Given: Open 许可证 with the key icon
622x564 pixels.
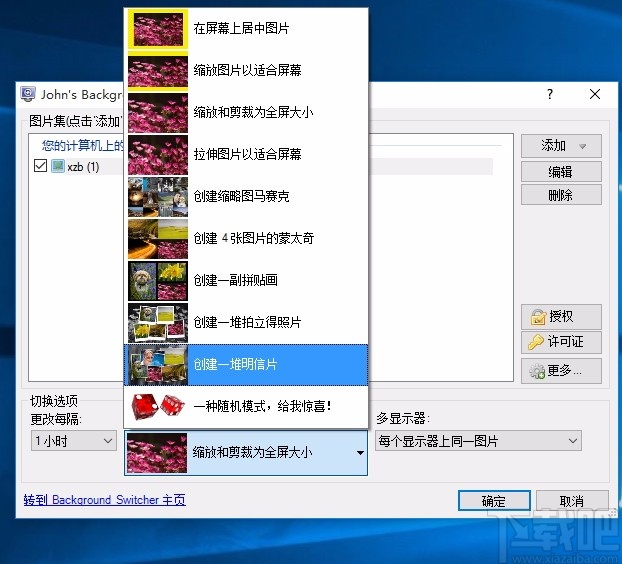Looking at the screenshot, I should (561, 342).
